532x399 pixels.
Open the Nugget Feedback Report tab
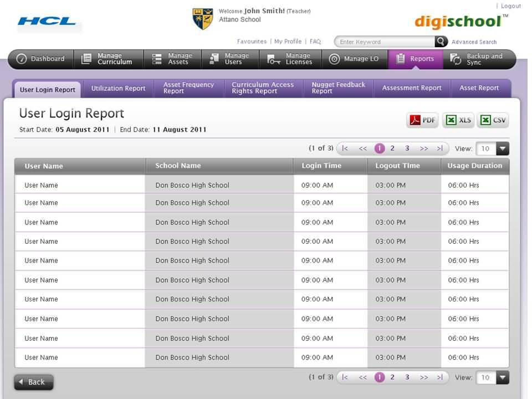338,88
